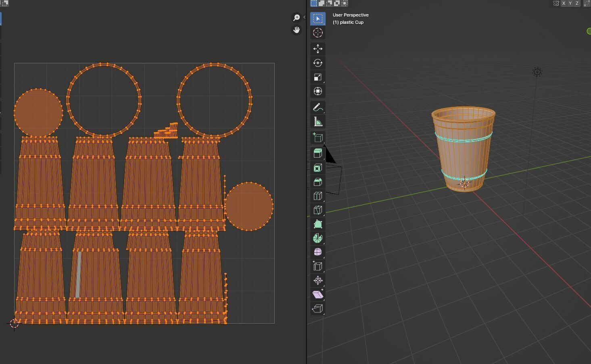
Task: Select the Extrude Region tool
Action: (318, 153)
